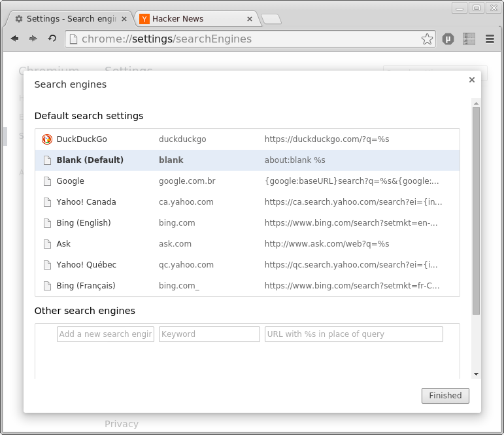This screenshot has width=504, height=435.
Task: Close the Settings tab
Action: pyautogui.click(x=124, y=19)
